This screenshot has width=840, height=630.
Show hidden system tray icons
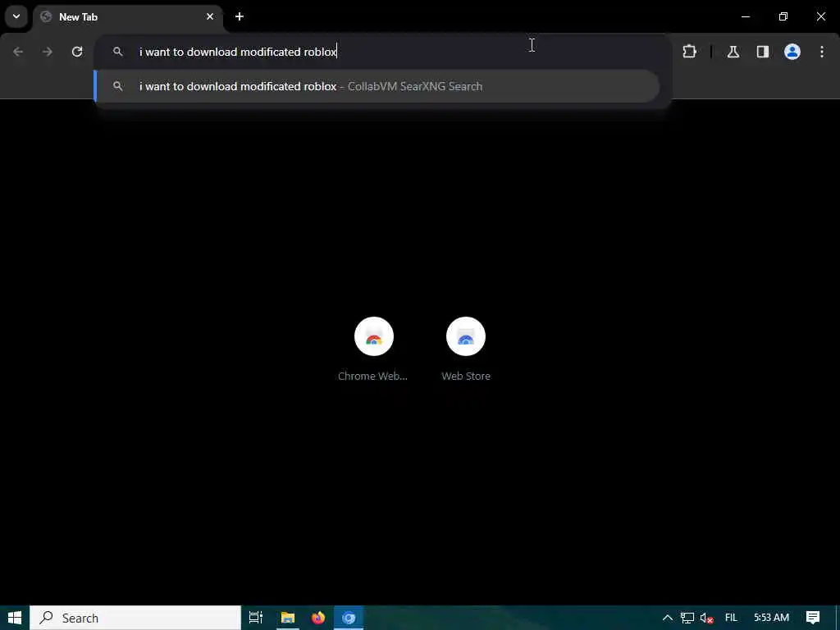tap(668, 618)
